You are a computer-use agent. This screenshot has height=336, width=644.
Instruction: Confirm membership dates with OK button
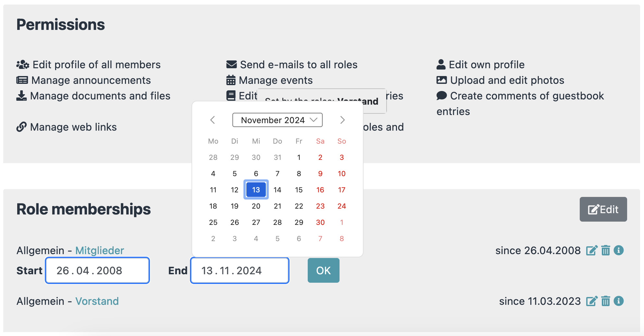click(323, 270)
